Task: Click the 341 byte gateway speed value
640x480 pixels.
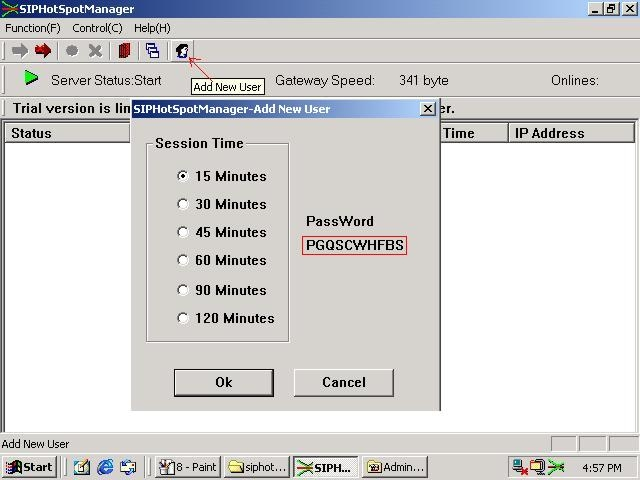Action: [424, 80]
